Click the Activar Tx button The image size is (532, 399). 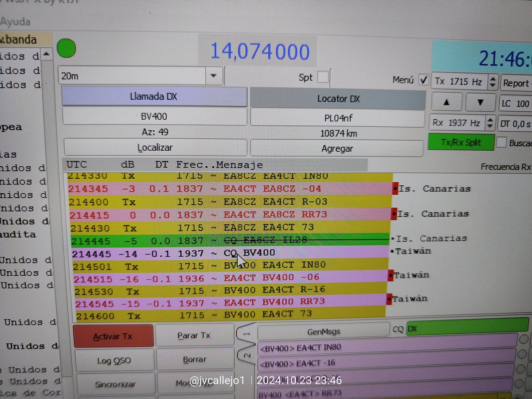click(113, 336)
